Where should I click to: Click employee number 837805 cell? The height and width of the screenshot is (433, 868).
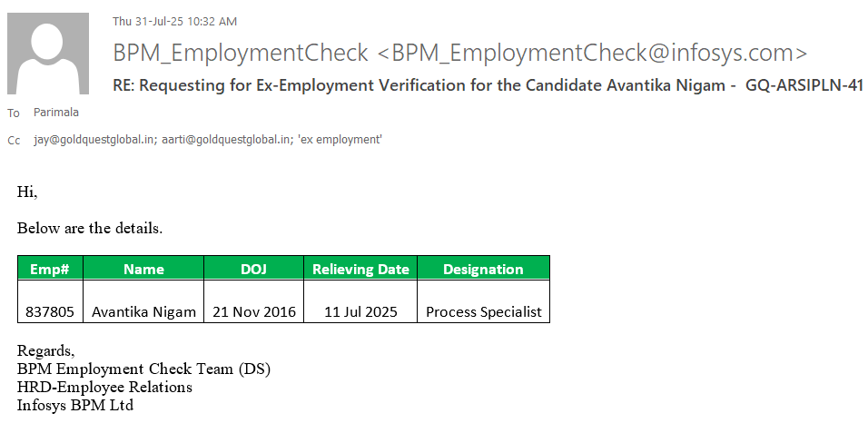(50, 311)
